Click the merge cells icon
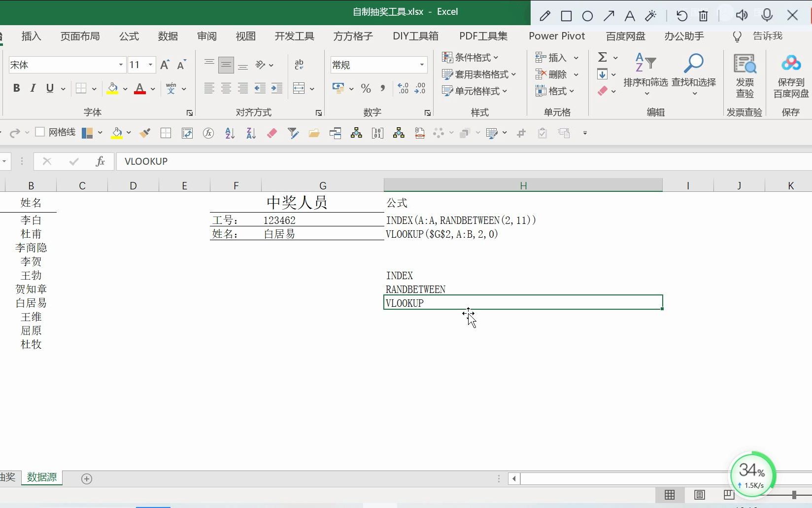Viewport: 812px width, 508px height. pyautogui.click(x=299, y=89)
